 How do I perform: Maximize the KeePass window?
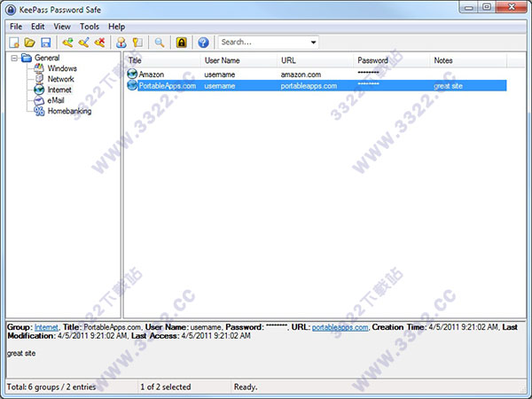point(487,7)
